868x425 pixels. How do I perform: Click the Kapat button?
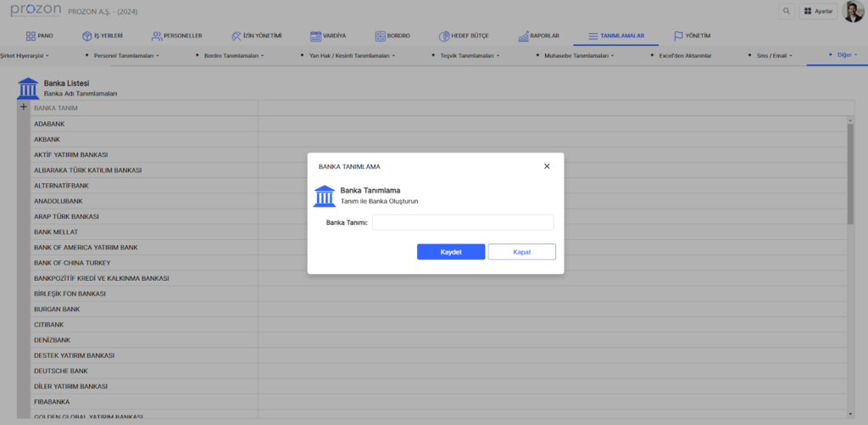click(x=521, y=252)
